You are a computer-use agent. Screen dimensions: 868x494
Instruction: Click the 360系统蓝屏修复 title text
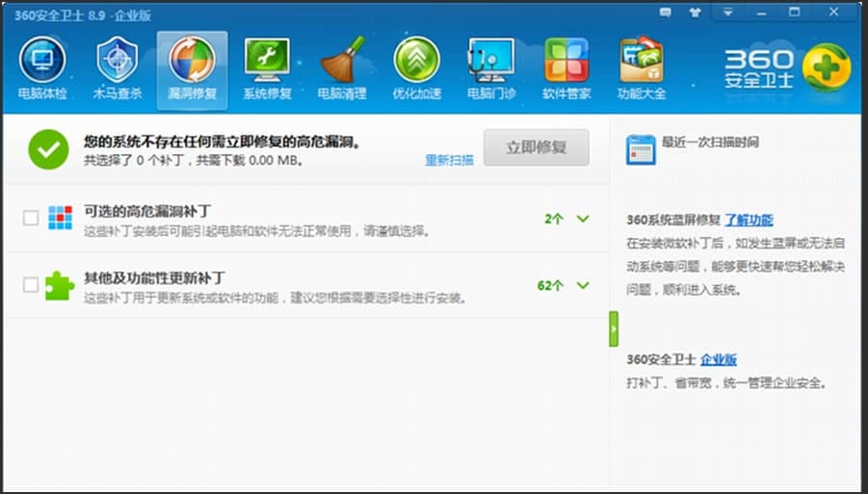(x=673, y=220)
